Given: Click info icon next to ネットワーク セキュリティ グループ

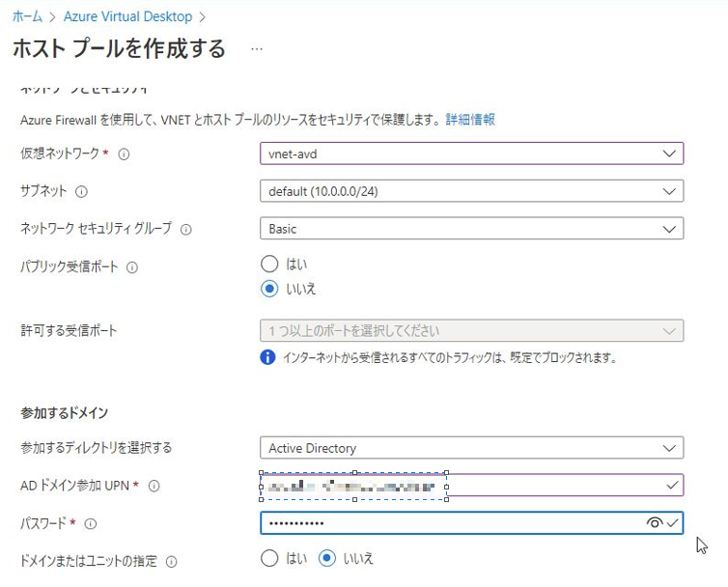Looking at the screenshot, I should (186, 230).
